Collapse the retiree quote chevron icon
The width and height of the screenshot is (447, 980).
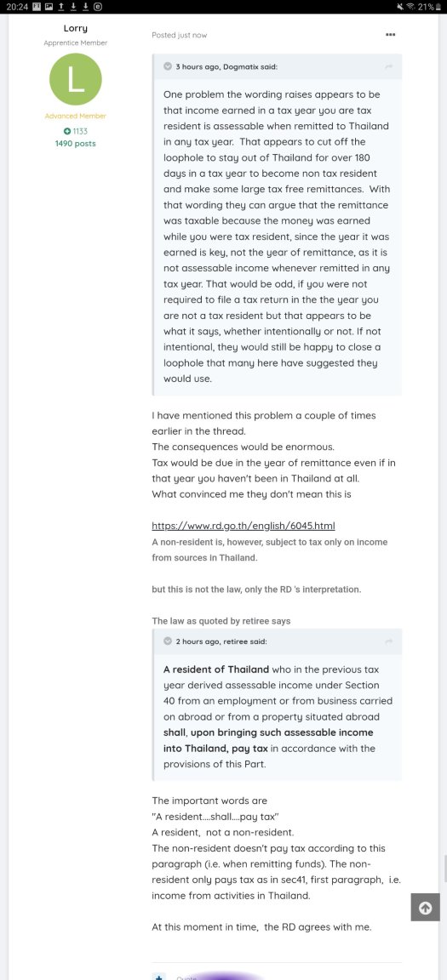[168, 641]
